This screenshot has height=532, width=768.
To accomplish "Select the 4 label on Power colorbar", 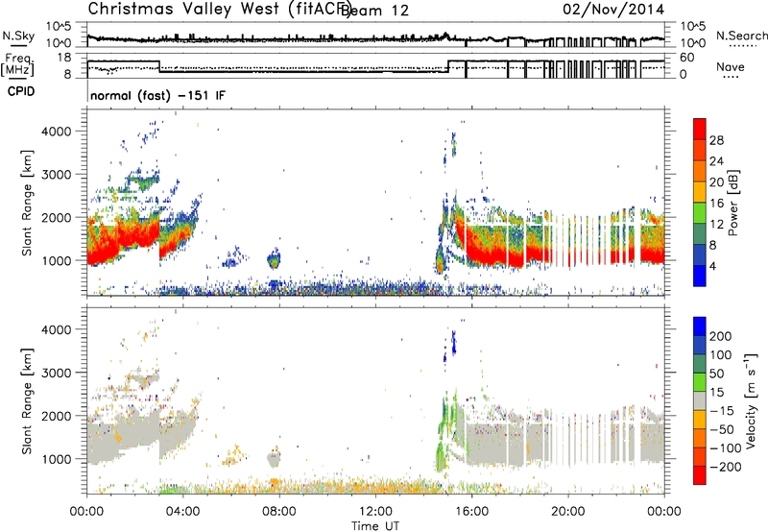I will pos(712,266).
